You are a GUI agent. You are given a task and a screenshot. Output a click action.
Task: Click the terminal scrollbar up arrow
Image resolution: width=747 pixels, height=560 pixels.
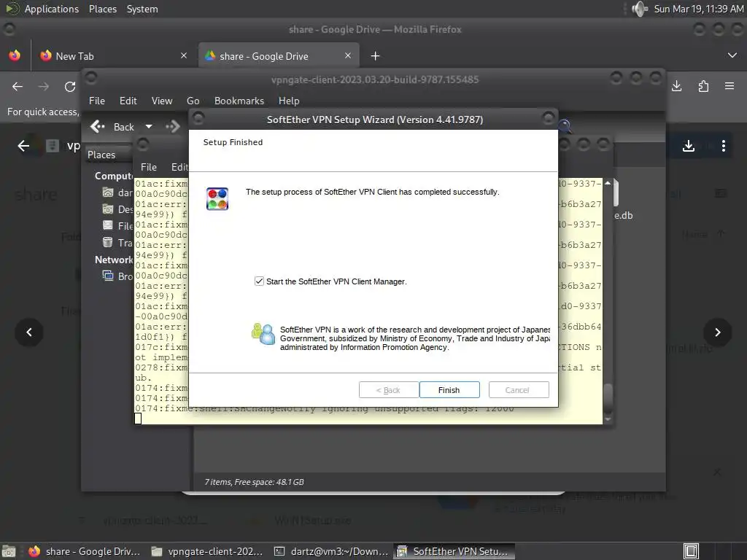click(x=608, y=183)
